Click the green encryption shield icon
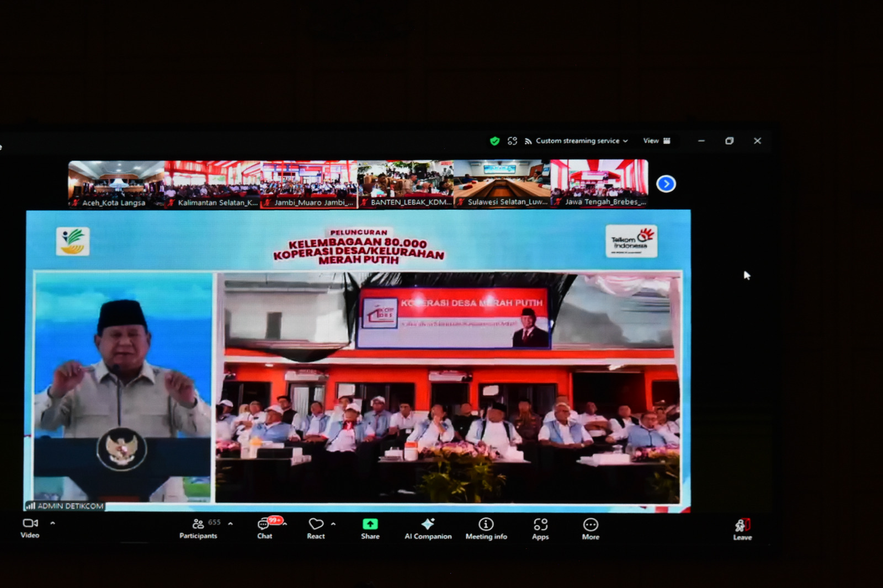This screenshot has width=883, height=588. click(494, 141)
